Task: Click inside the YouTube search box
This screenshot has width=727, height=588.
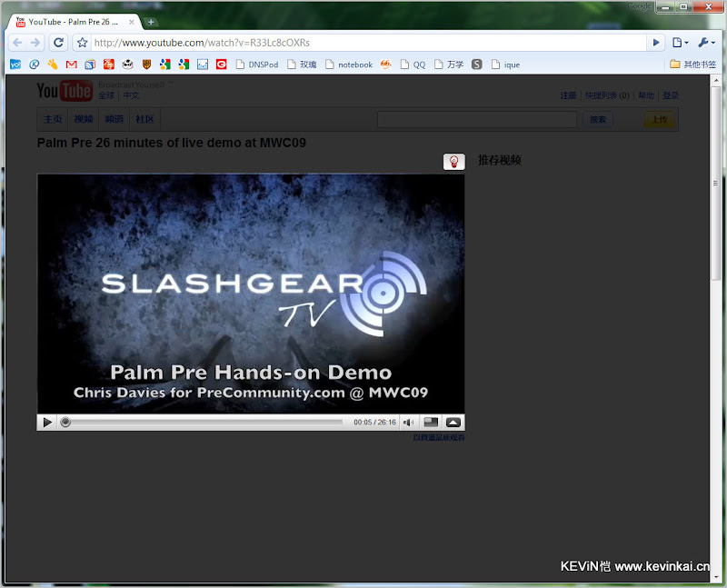Action: (x=477, y=120)
